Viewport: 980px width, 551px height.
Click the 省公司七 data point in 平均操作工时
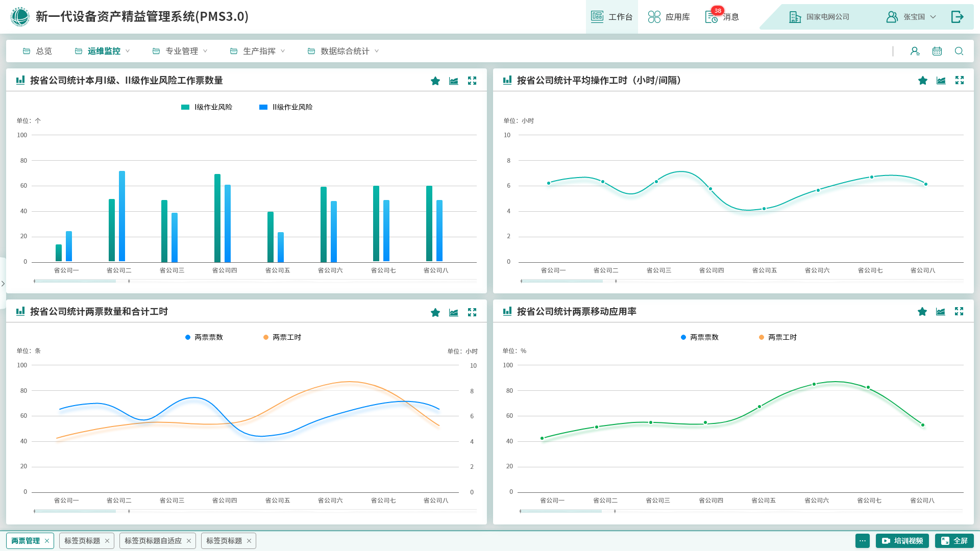point(872,177)
